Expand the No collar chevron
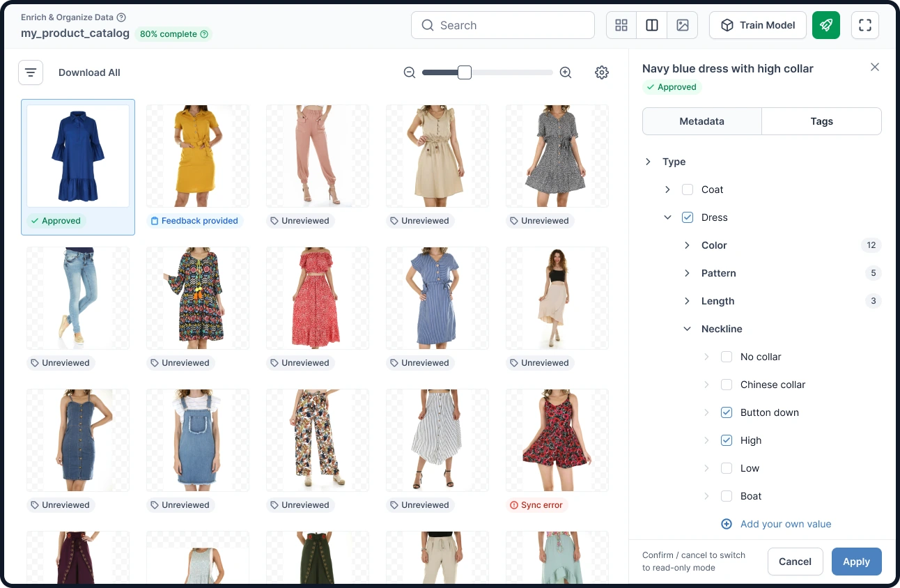This screenshot has height=588, width=900. (706, 357)
